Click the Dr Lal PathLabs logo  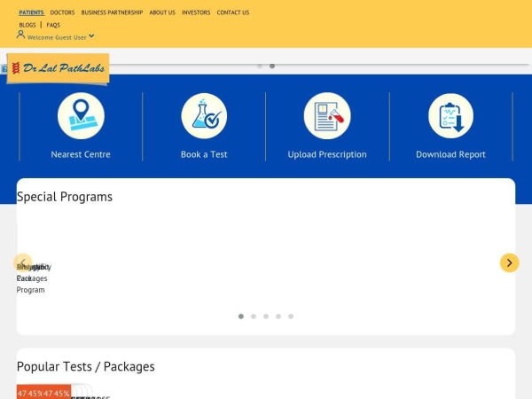pyautogui.click(x=59, y=68)
